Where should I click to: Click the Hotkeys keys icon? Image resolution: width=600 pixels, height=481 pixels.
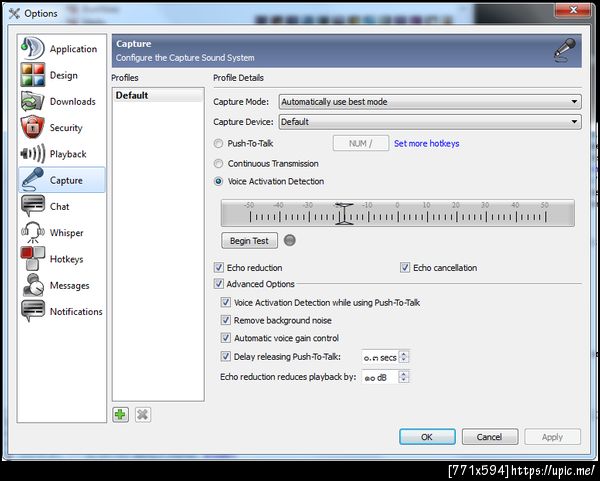[x=33, y=259]
